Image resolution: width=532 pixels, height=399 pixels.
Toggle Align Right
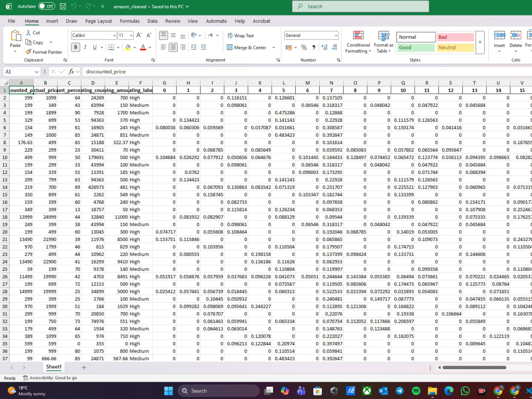pos(183,47)
